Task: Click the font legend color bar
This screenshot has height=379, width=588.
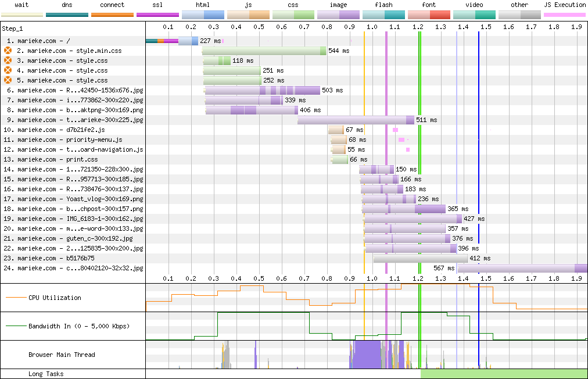Action: 429,14
